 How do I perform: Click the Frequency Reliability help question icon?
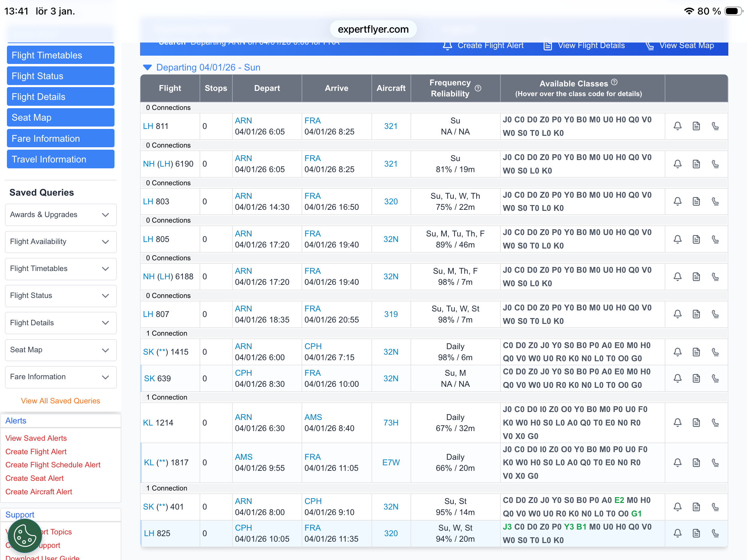click(x=478, y=88)
